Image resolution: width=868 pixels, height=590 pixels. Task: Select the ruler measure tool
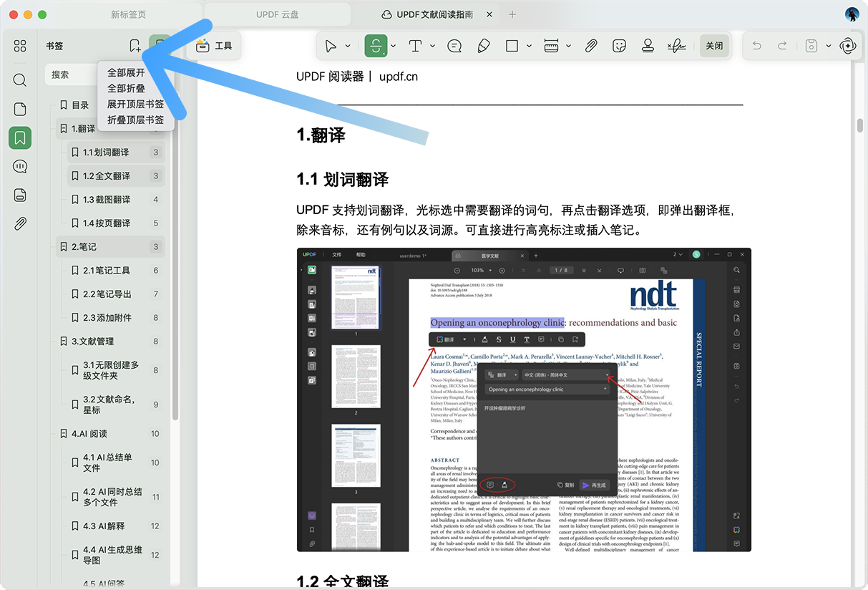point(551,46)
